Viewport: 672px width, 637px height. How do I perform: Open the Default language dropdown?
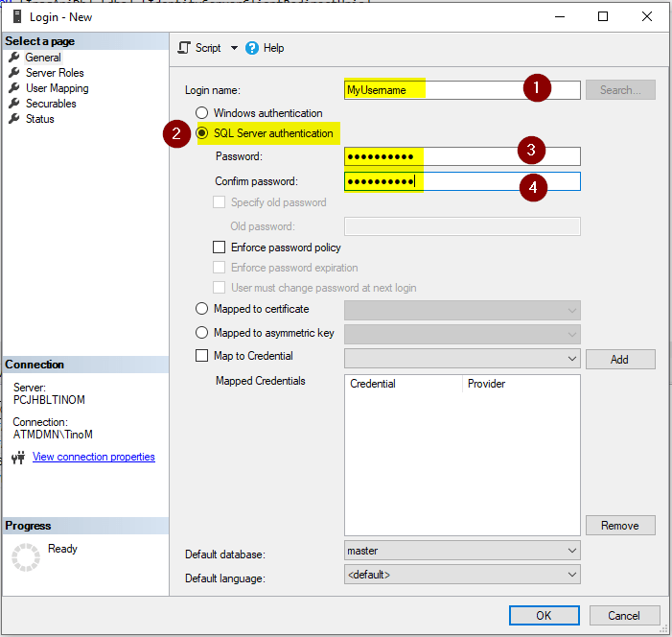click(572, 575)
